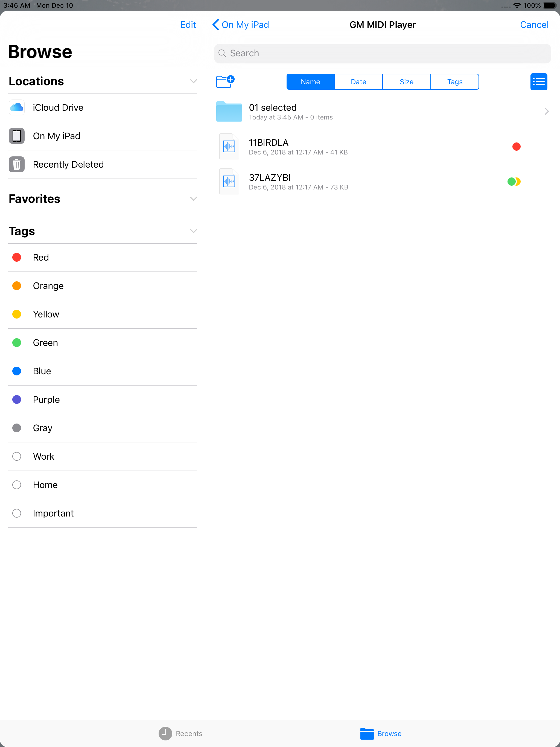Viewport: 560px width, 747px height.
Task: Collapse the Locations section
Action: (193, 81)
